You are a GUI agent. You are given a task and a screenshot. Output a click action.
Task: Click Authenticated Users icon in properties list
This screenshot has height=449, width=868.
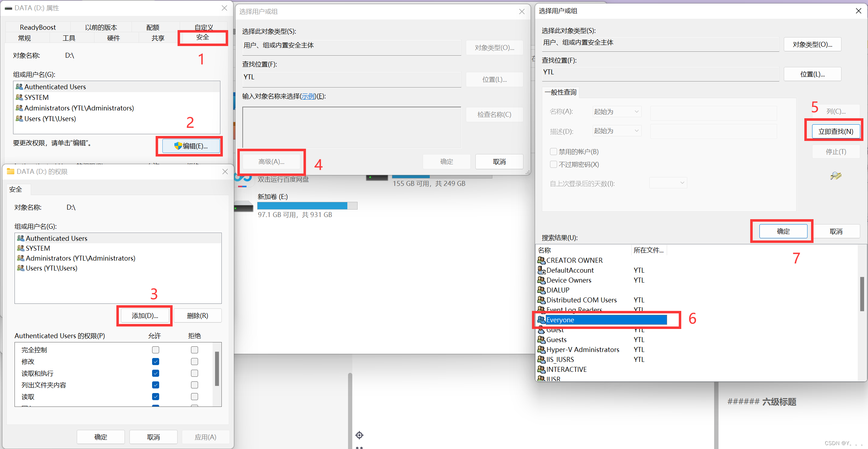19,87
